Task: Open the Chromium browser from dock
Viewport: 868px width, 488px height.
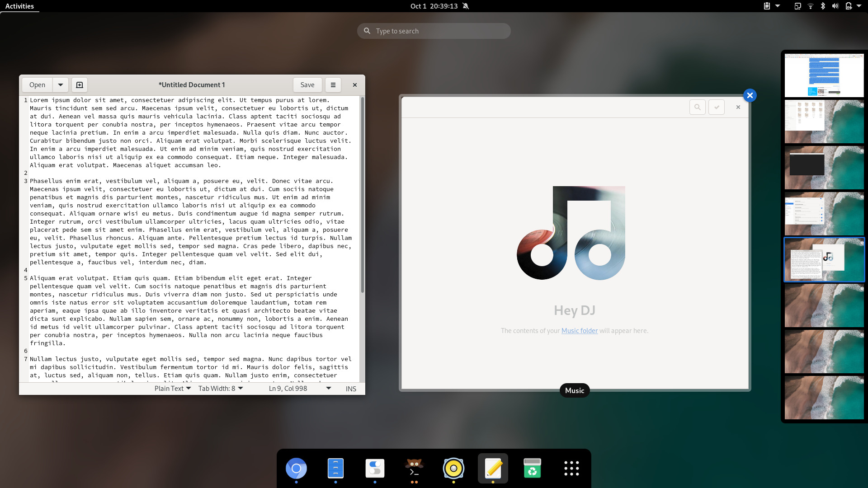Action: point(296,469)
